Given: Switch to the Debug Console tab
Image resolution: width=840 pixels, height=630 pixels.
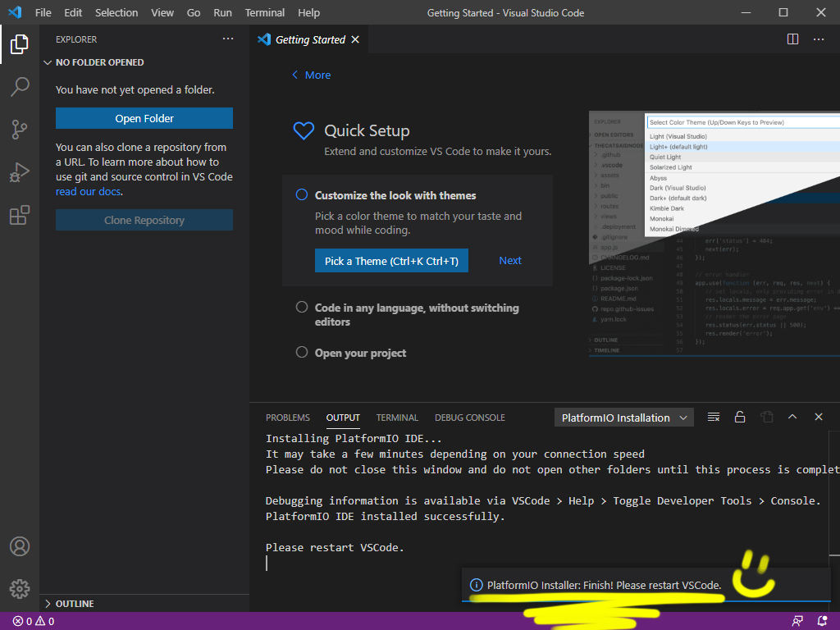Looking at the screenshot, I should pos(470,418).
